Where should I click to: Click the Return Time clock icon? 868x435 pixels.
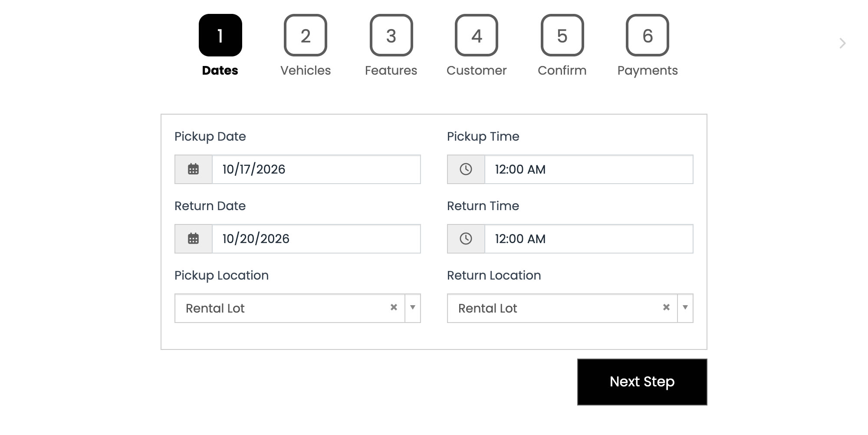coord(466,239)
